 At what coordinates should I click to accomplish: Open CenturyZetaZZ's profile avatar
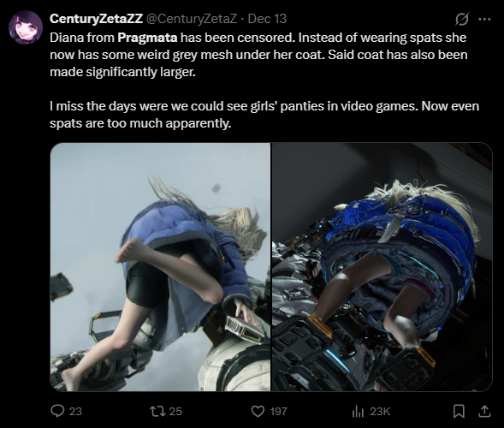point(26,27)
